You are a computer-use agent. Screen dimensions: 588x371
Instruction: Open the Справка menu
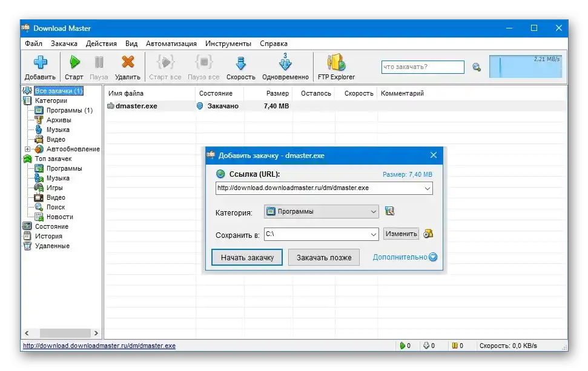[x=274, y=44]
